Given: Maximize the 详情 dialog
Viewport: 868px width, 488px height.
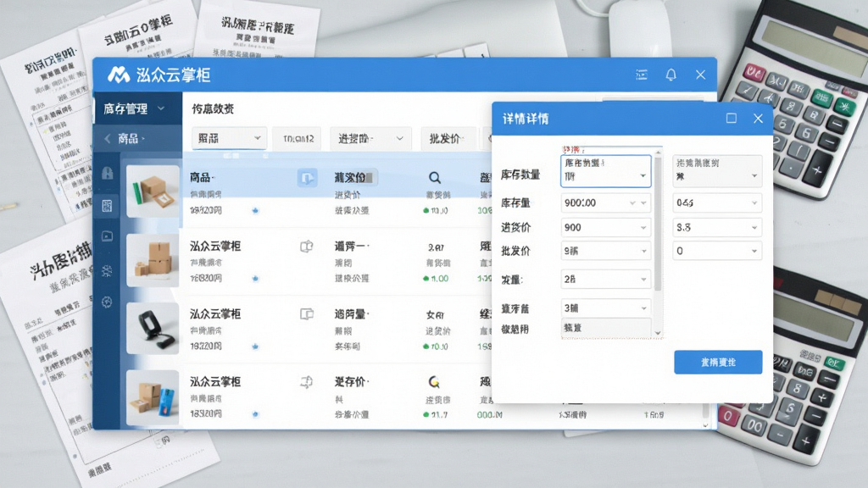Looking at the screenshot, I should point(732,119).
